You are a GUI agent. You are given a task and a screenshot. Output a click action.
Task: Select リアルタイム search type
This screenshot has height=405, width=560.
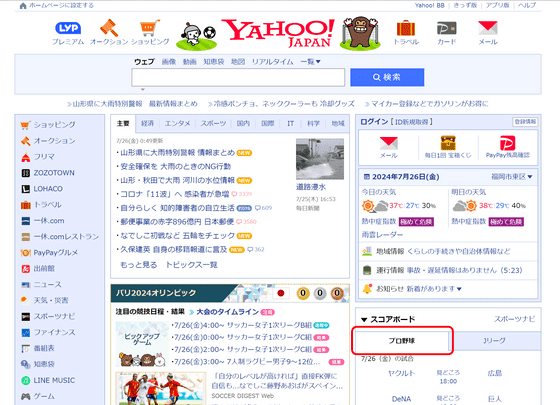coord(272,62)
